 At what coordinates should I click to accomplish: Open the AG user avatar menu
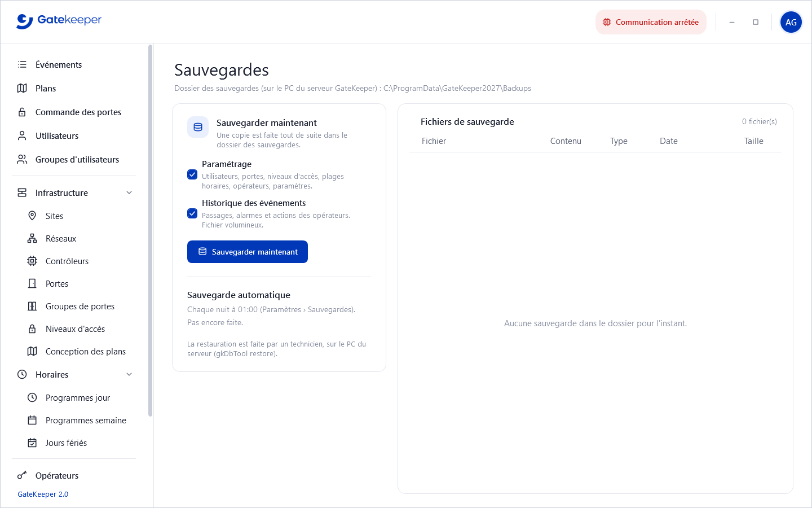coord(791,22)
